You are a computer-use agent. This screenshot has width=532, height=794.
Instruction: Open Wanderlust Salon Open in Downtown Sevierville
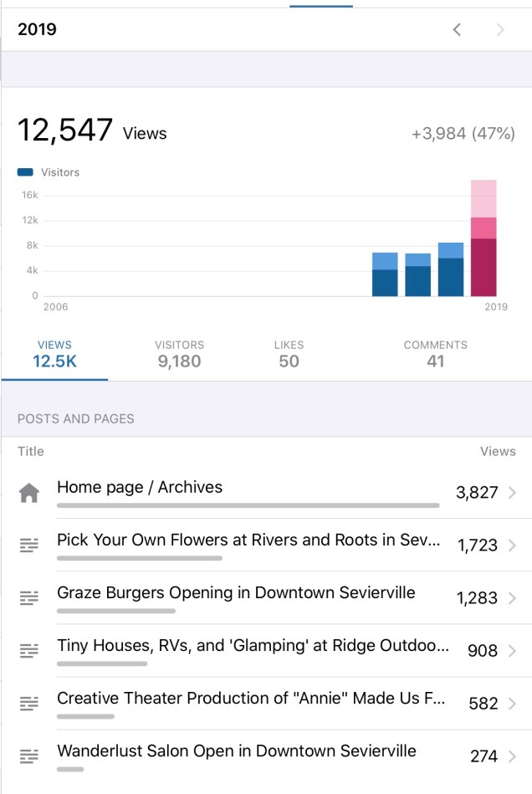[236, 751]
